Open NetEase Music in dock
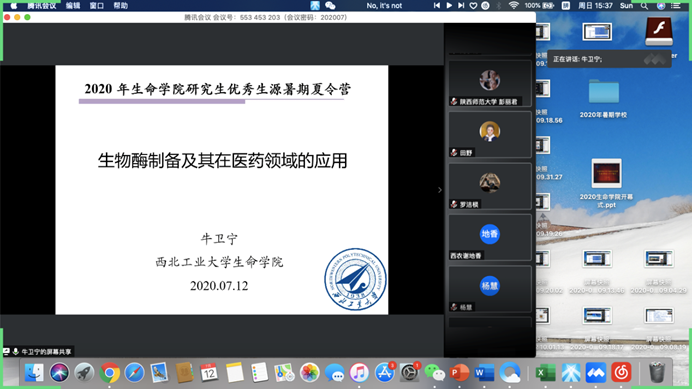This screenshot has height=389, width=692. point(621,373)
